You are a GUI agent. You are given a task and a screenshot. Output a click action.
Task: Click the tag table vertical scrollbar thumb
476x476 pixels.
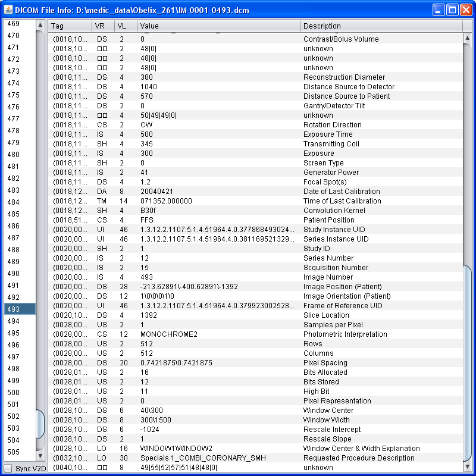tap(469, 357)
